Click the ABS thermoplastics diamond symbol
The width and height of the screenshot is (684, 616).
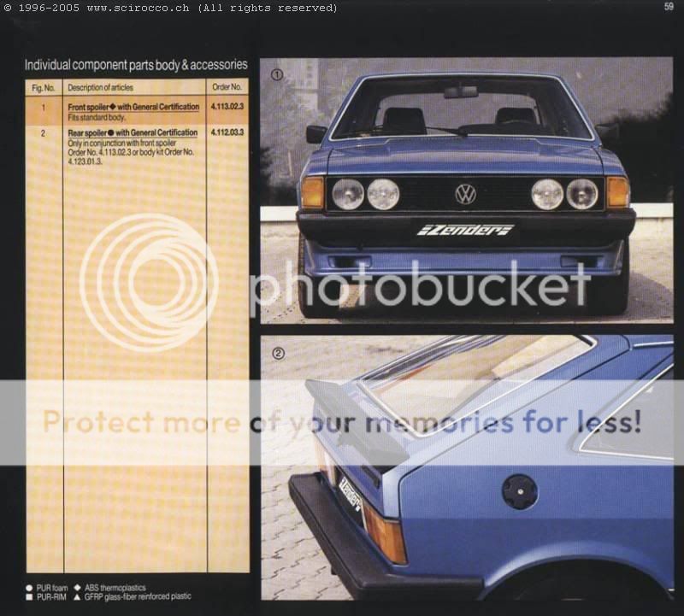pyautogui.click(x=77, y=587)
